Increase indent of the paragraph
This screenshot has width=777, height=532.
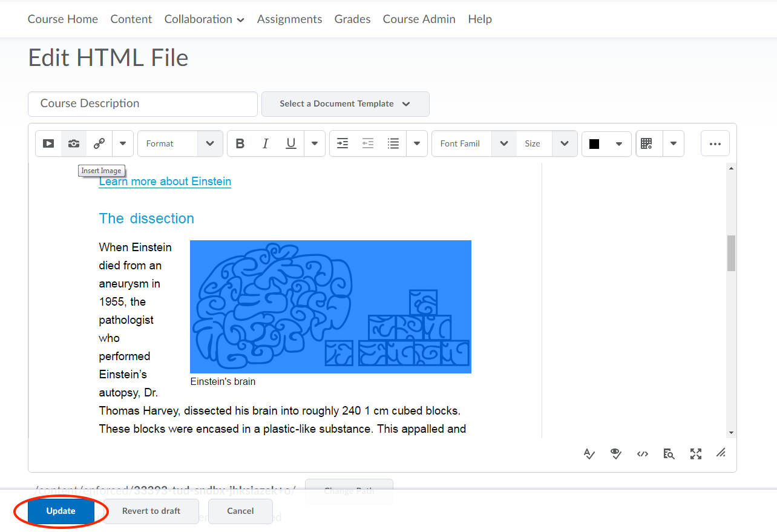343,143
